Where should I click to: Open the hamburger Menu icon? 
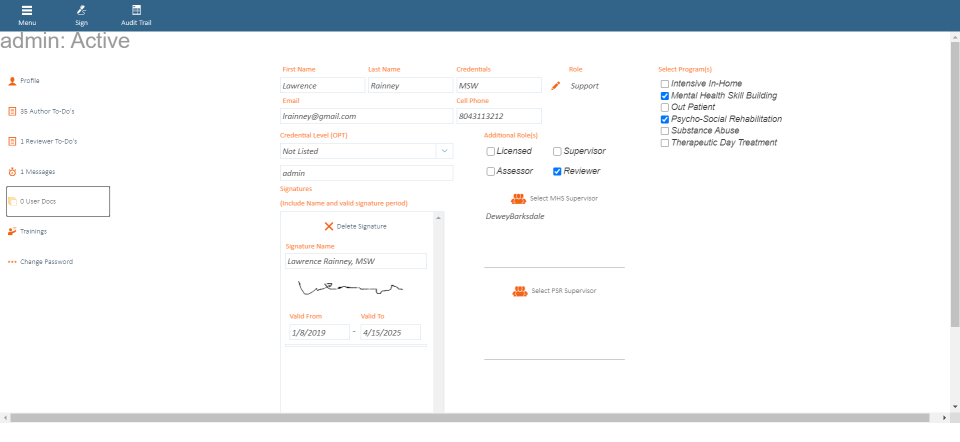tap(27, 10)
